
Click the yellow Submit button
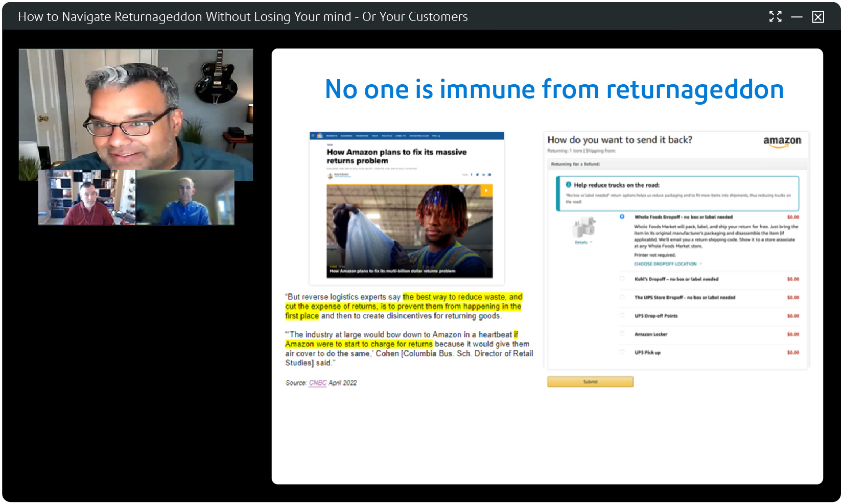(590, 382)
